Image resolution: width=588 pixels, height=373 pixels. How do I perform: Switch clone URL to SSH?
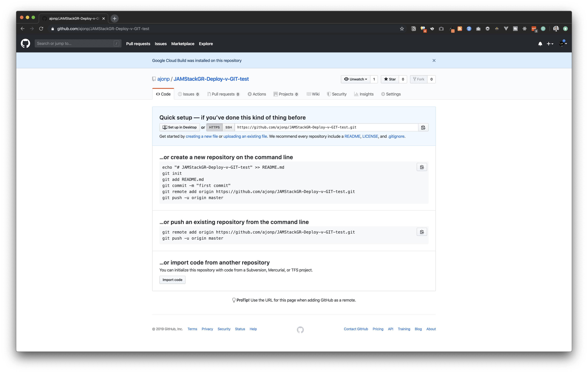[229, 127]
